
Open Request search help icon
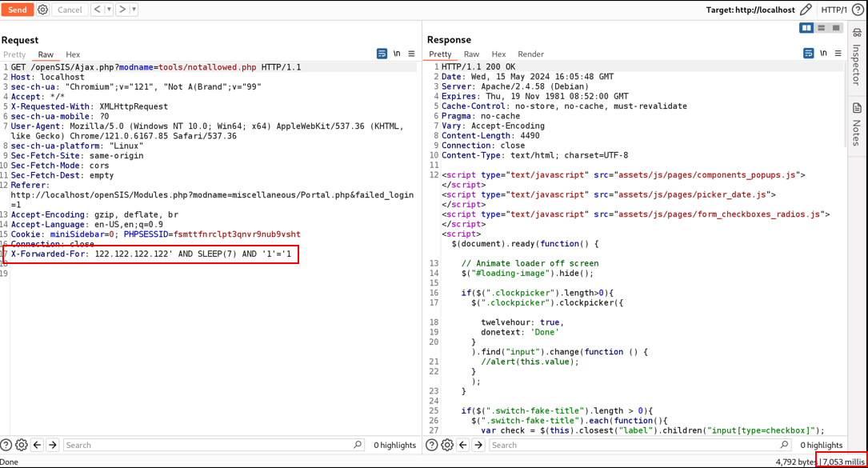point(6,445)
